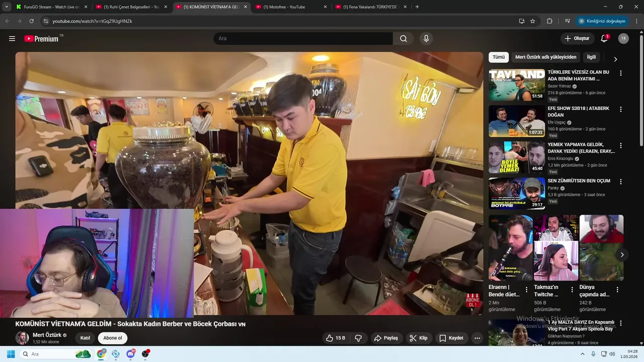The height and width of the screenshot is (362, 644).
Task: Options for YEMEK YAPMAYA GELDİK video
Action: coord(620,145)
